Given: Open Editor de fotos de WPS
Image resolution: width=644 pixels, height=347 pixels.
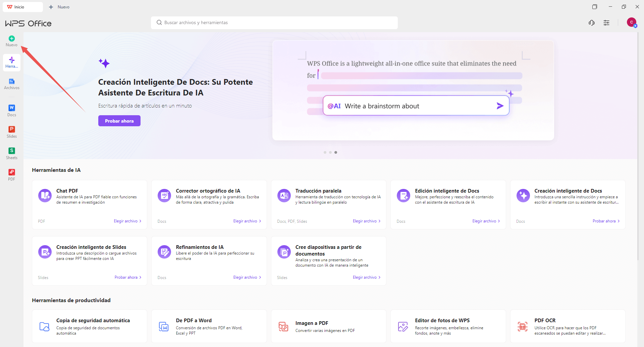Looking at the screenshot, I should tap(403, 326).
